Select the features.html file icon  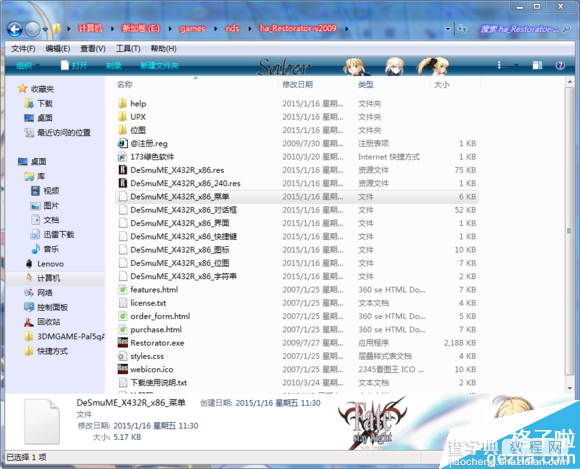pos(122,289)
